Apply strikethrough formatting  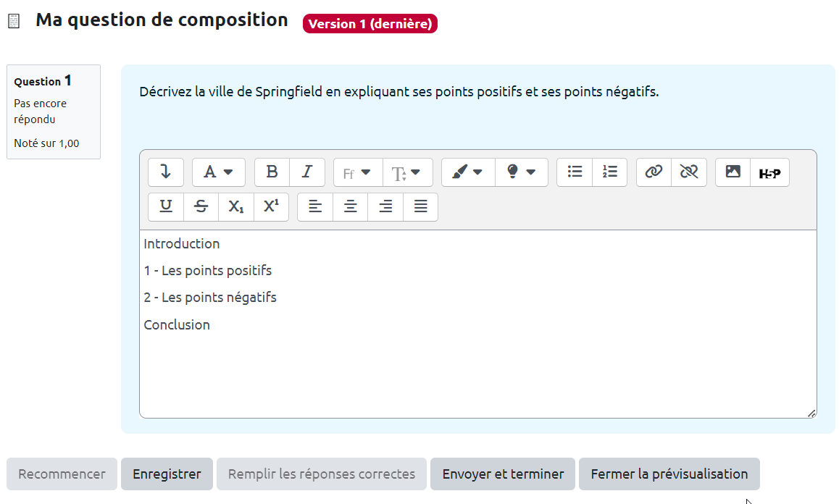pyautogui.click(x=201, y=206)
